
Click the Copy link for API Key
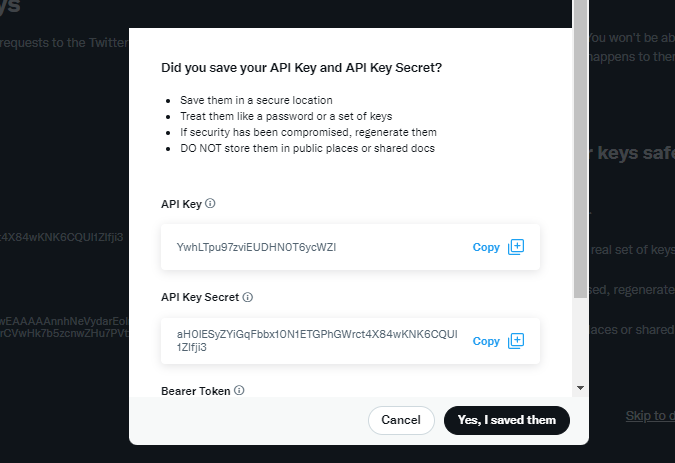pyautogui.click(x=486, y=247)
